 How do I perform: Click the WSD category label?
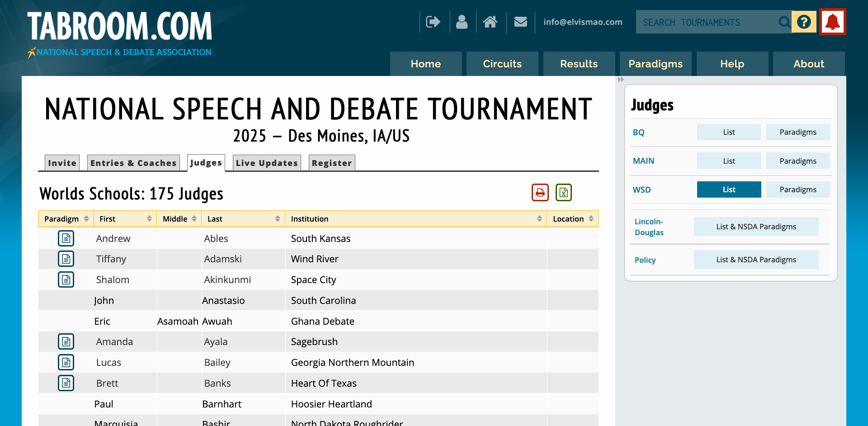pos(642,190)
